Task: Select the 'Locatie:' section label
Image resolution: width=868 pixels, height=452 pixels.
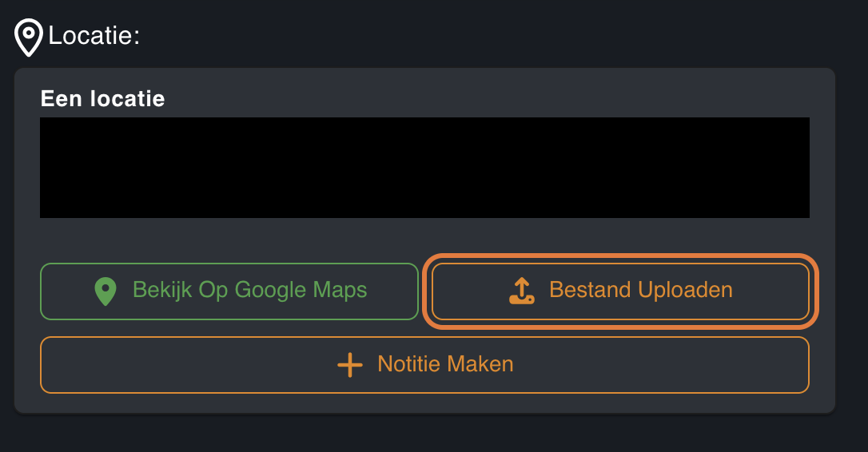Action: tap(94, 36)
